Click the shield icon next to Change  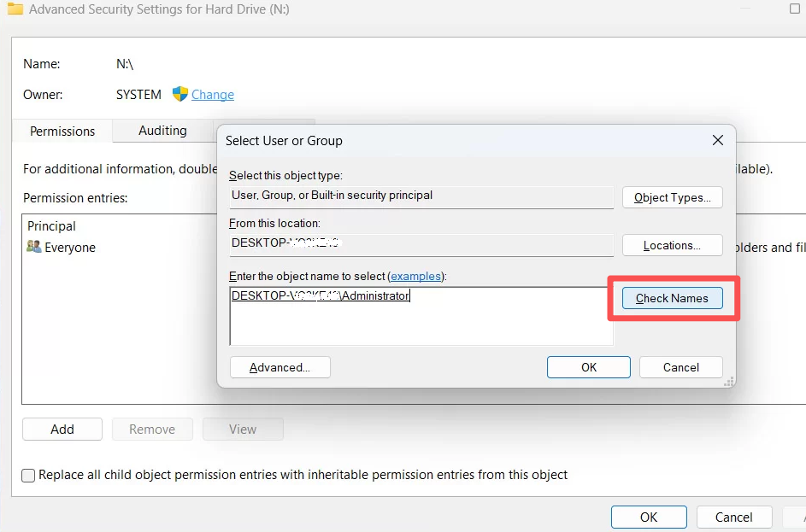click(x=179, y=94)
